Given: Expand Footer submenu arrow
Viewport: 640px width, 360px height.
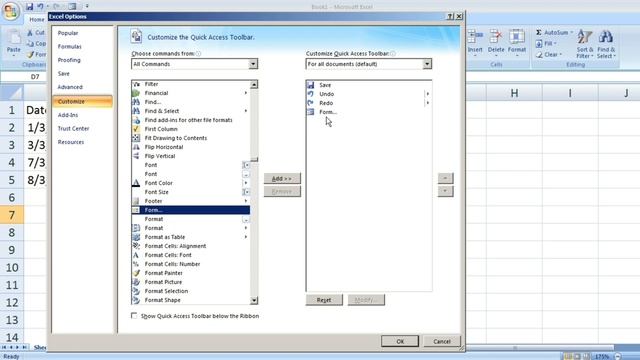Looking at the screenshot, I should coord(246,201).
